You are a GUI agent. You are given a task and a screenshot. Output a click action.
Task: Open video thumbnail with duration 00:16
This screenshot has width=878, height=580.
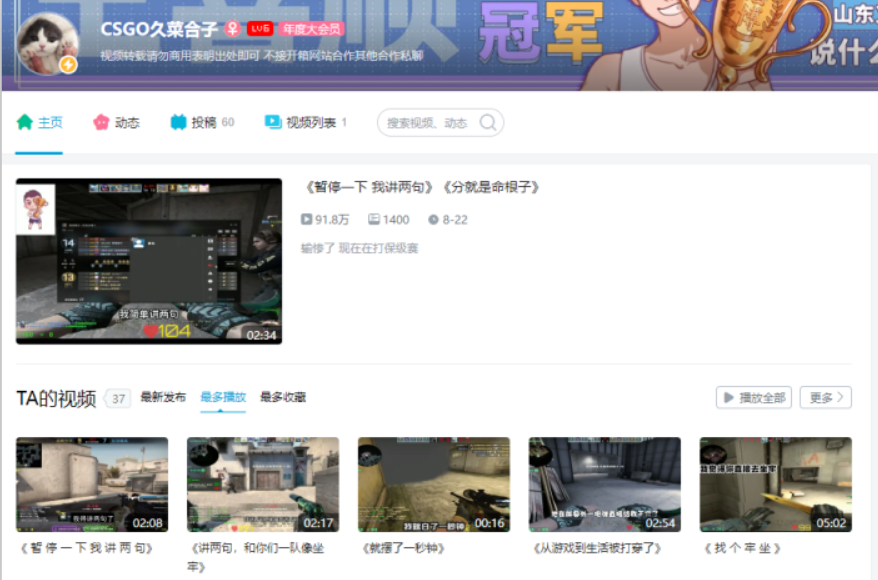[434, 484]
